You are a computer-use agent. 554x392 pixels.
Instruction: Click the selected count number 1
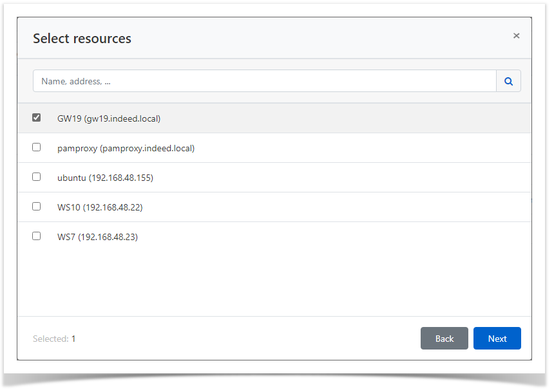click(73, 339)
